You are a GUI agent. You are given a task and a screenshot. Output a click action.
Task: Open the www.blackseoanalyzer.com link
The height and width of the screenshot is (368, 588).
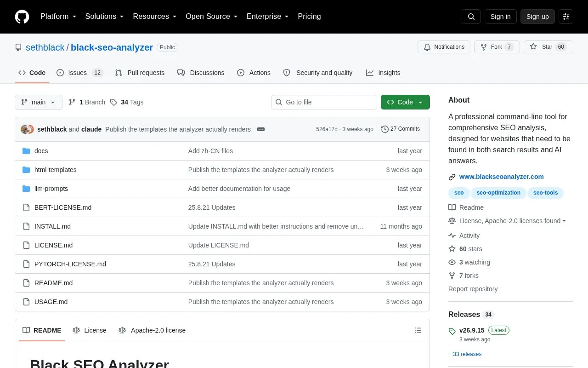click(x=502, y=177)
